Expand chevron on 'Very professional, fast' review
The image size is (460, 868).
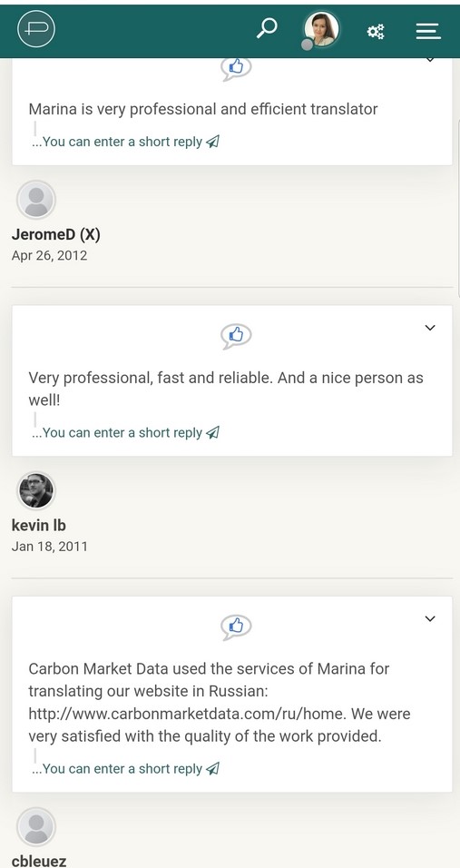[x=430, y=328]
